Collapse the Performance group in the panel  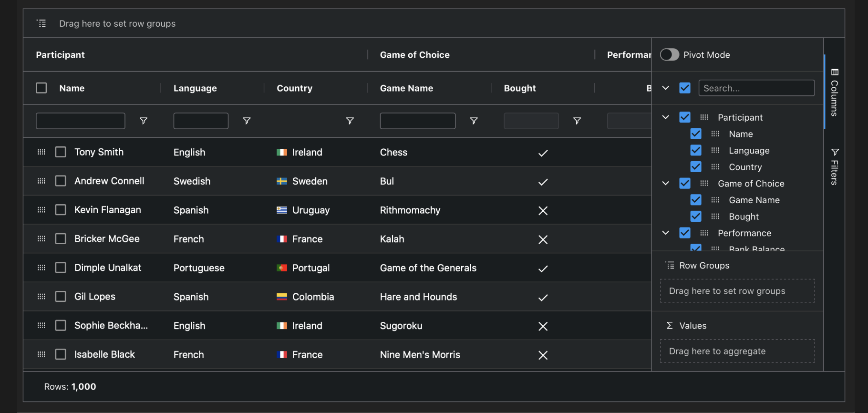pyautogui.click(x=665, y=233)
